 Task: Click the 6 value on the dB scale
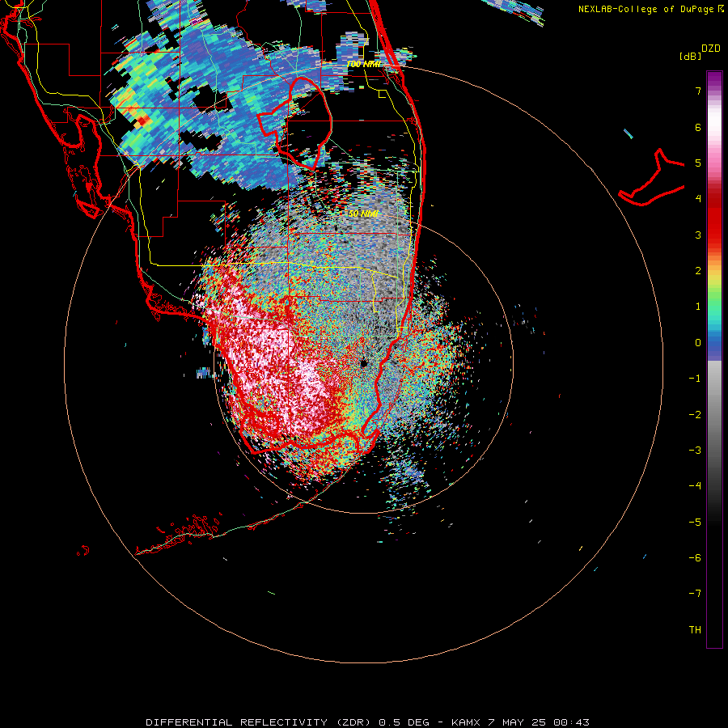(698, 127)
